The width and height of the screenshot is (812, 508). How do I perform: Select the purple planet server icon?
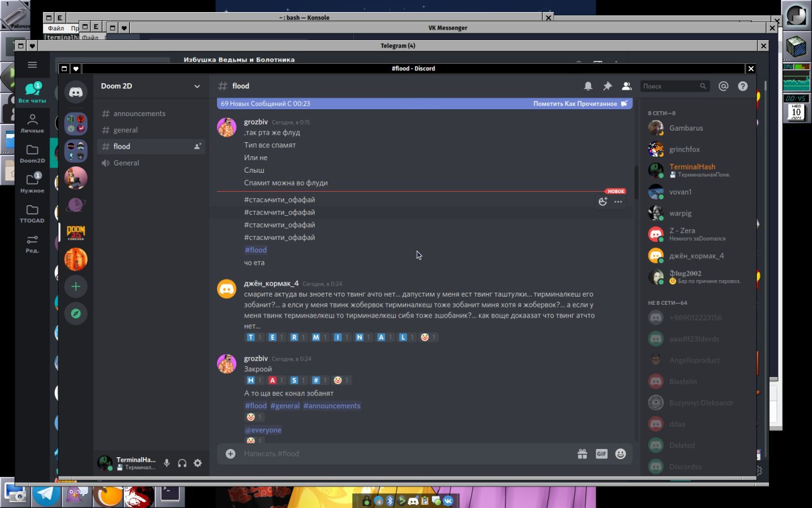coord(76,205)
